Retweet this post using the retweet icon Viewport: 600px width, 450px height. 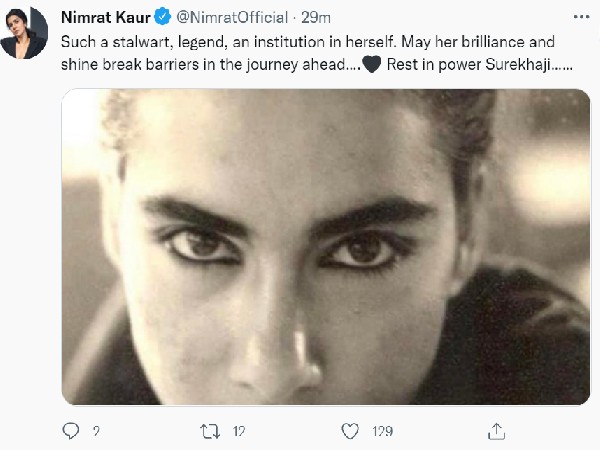click(210, 431)
